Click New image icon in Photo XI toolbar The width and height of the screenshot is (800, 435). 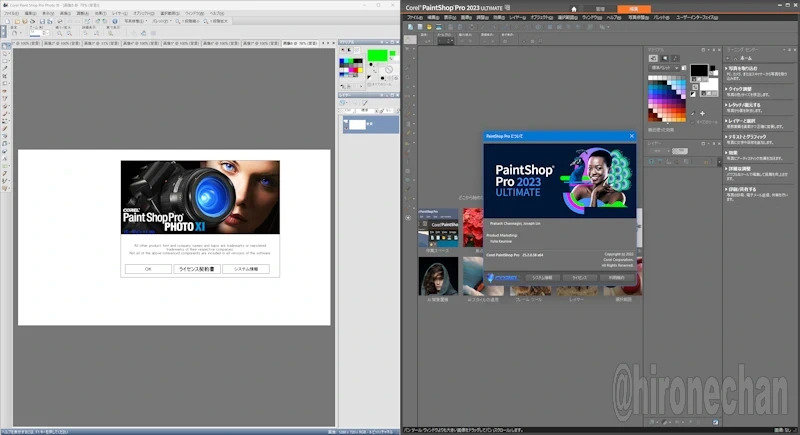(x=7, y=21)
